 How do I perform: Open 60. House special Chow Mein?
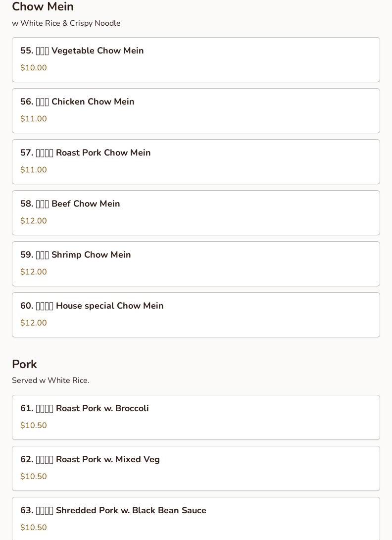click(196, 315)
